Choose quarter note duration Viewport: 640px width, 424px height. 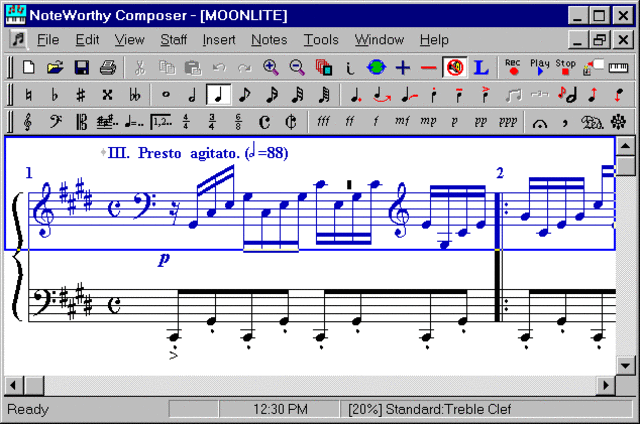pos(218,95)
